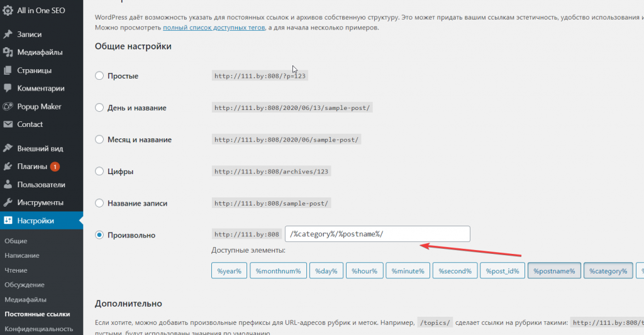Select the День и название radio option
This screenshot has height=335, width=644.
[x=99, y=108]
